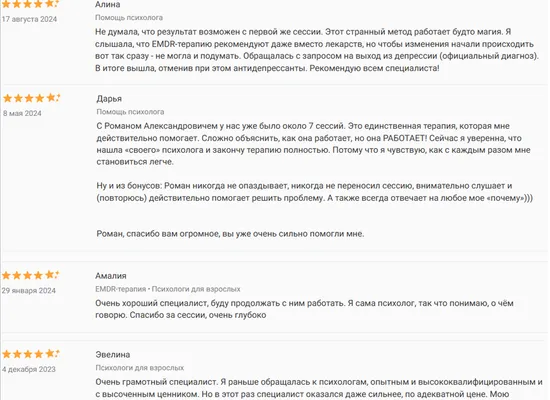Click the half star in Эвелина's rating

click(53, 354)
